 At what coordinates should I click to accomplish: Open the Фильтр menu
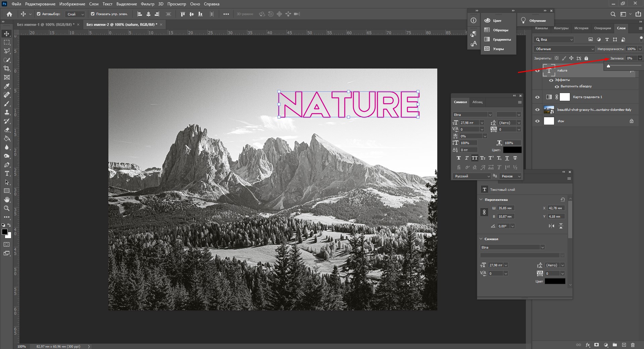(x=147, y=4)
